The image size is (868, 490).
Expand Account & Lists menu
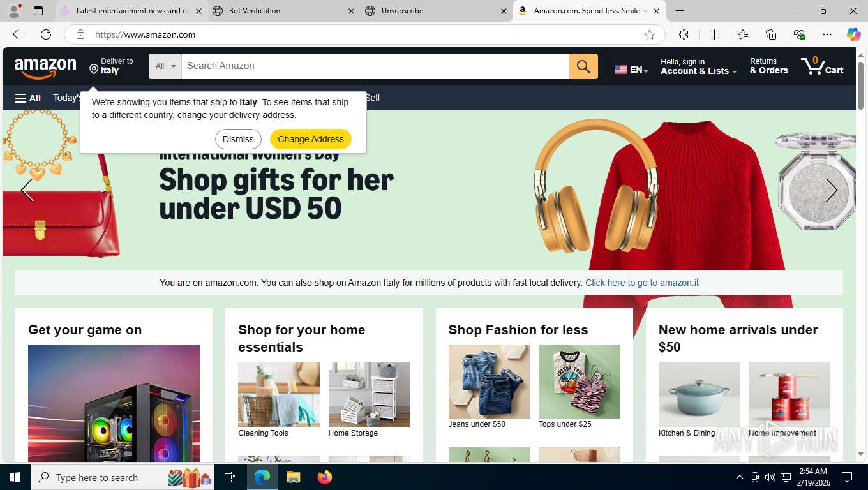pyautogui.click(x=698, y=66)
